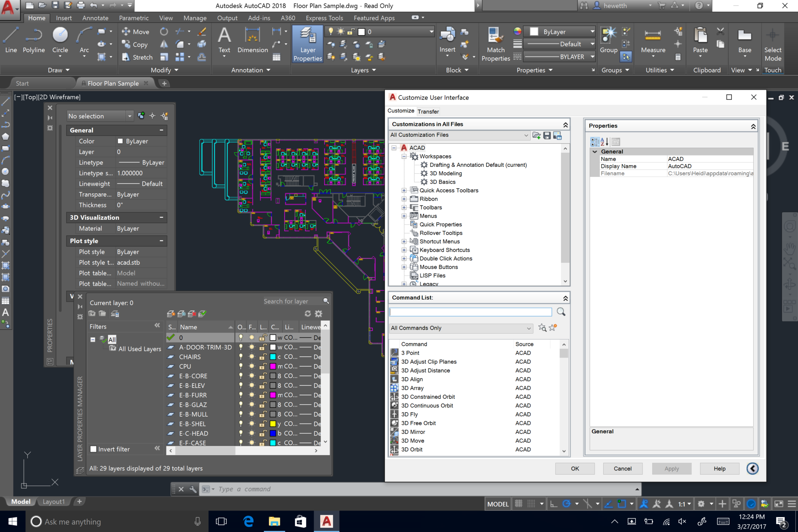Click the Cancel button in dialog
Image resolution: width=798 pixels, height=532 pixels.
coord(622,468)
